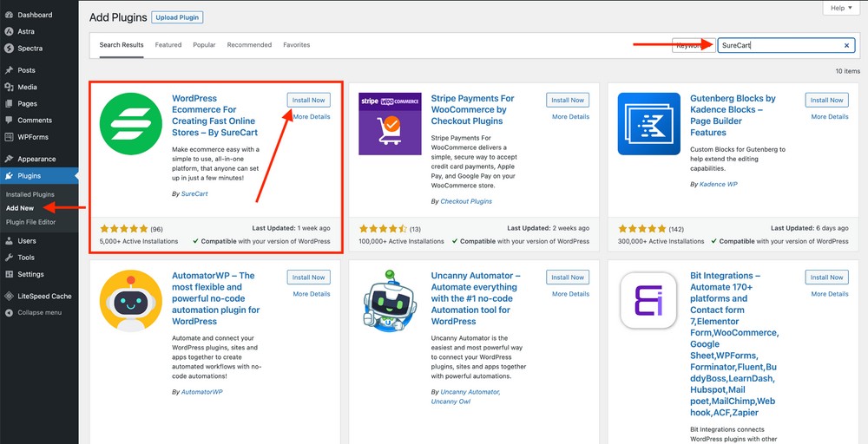
Task: Switch to the Favorites tab
Action: (296, 45)
